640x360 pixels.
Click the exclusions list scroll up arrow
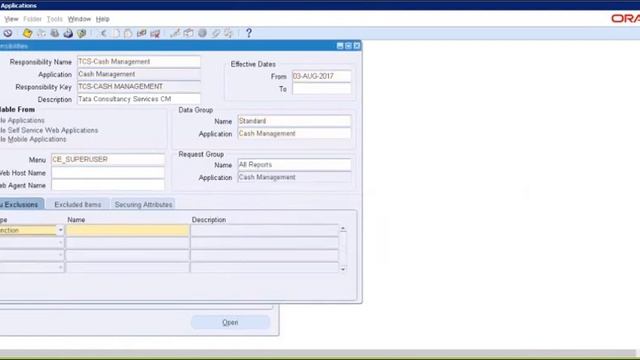(x=343, y=229)
